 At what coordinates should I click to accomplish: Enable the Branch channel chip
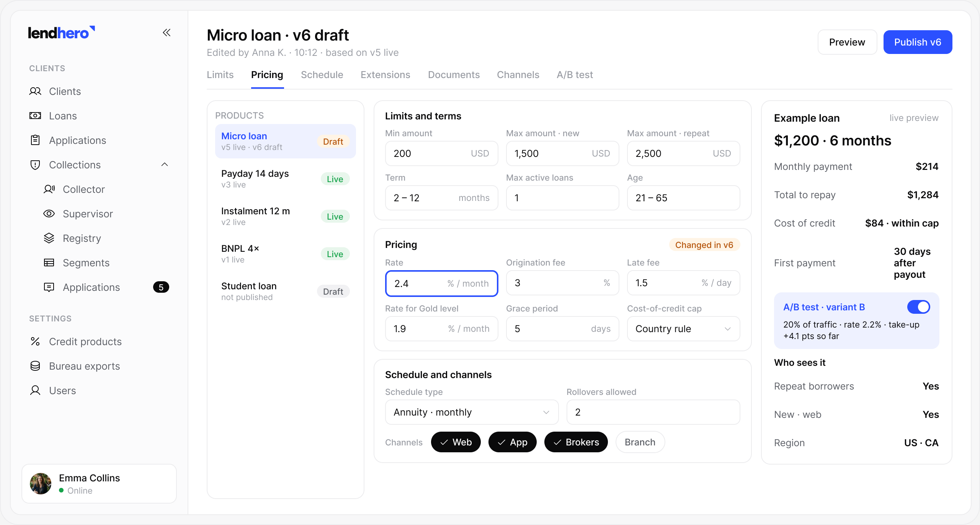pos(640,442)
